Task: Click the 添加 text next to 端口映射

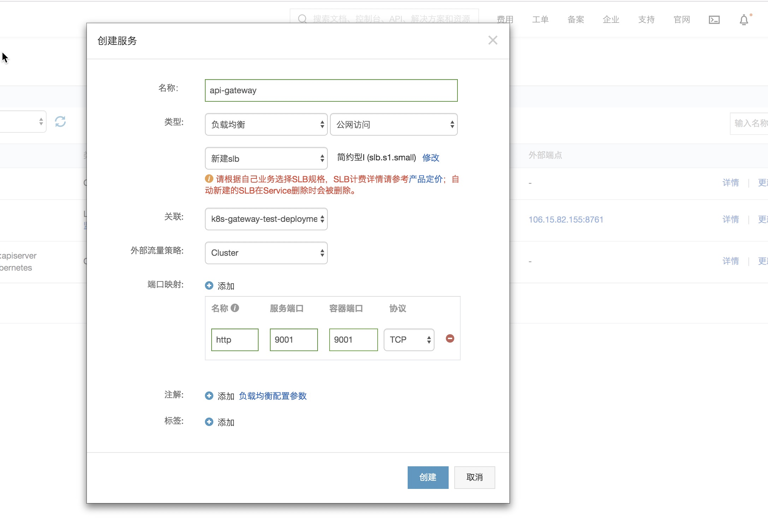Action: pos(226,286)
